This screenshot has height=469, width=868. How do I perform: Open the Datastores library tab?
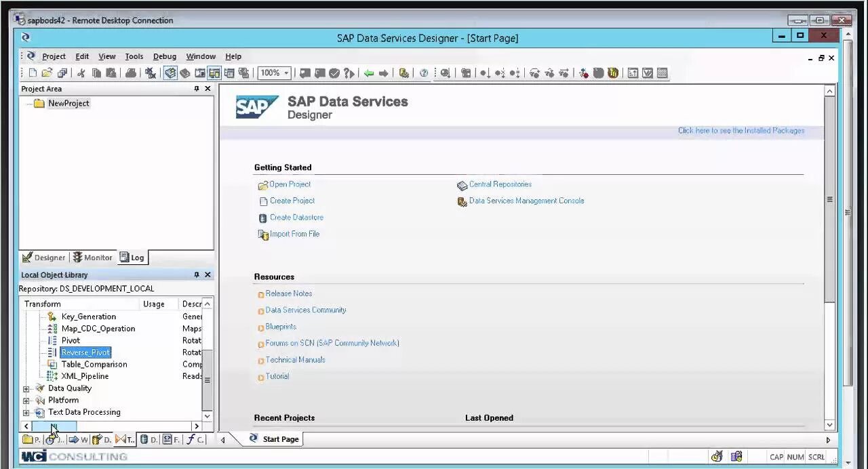[x=149, y=440]
